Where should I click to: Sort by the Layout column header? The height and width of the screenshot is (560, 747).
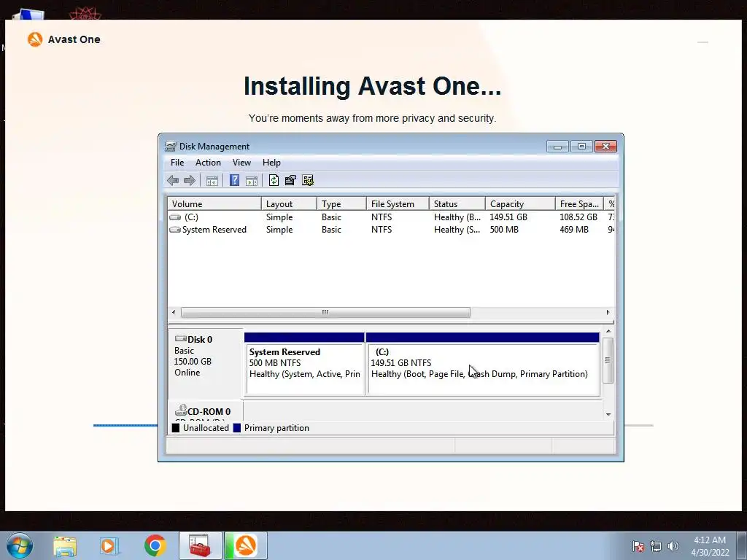pyautogui.click(x=289, y=204)
